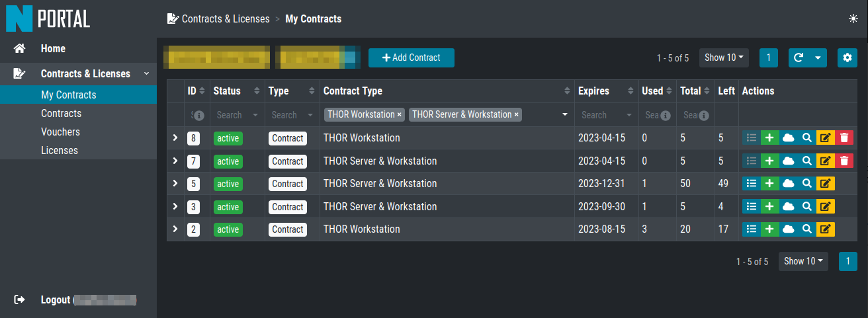This screenshot has width=868, height=318.
Task: Click page 1 button below the table
Action: [x=847, y=261]
